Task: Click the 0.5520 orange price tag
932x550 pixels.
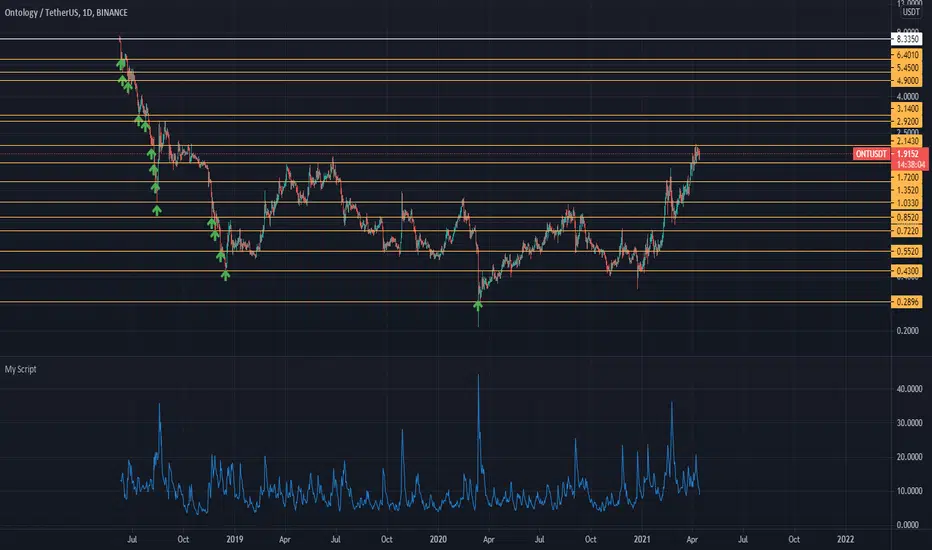Action: [x=906, y=252]
